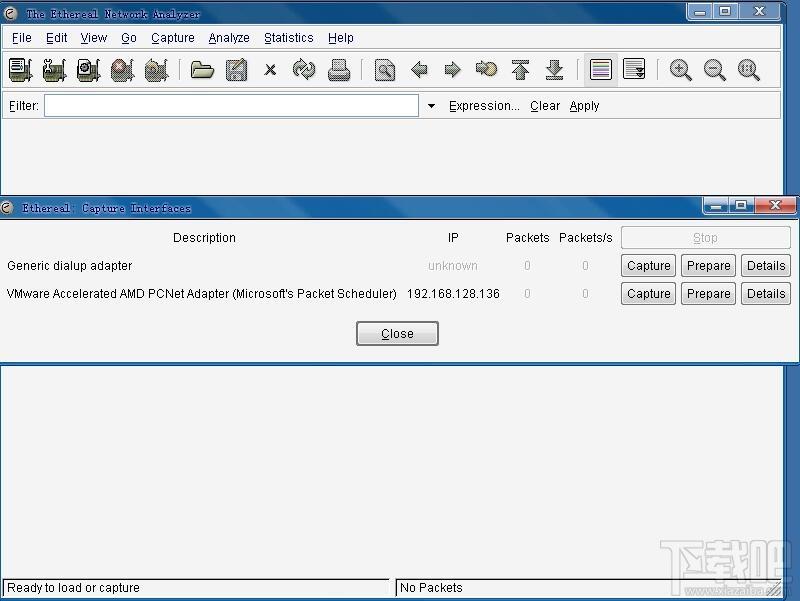Go to specific packet icon
Screen dimensions: 800x601
(486, 69)
